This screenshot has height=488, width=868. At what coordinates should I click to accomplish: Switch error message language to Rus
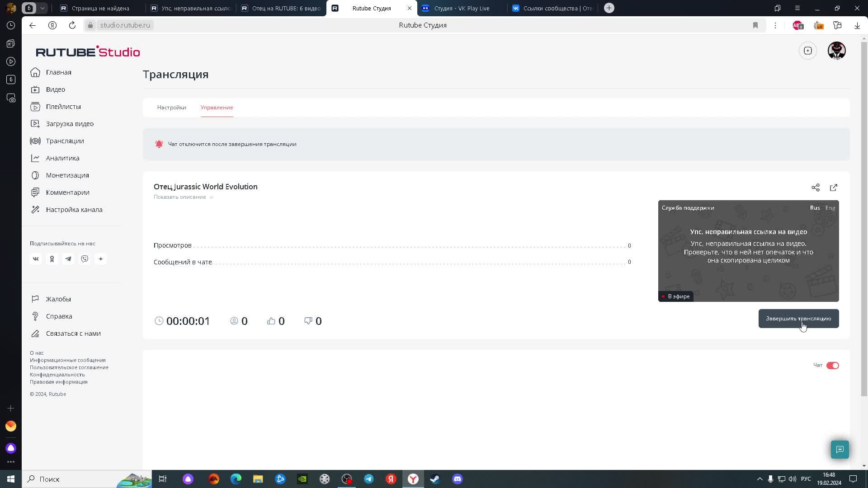coord(815,208)
